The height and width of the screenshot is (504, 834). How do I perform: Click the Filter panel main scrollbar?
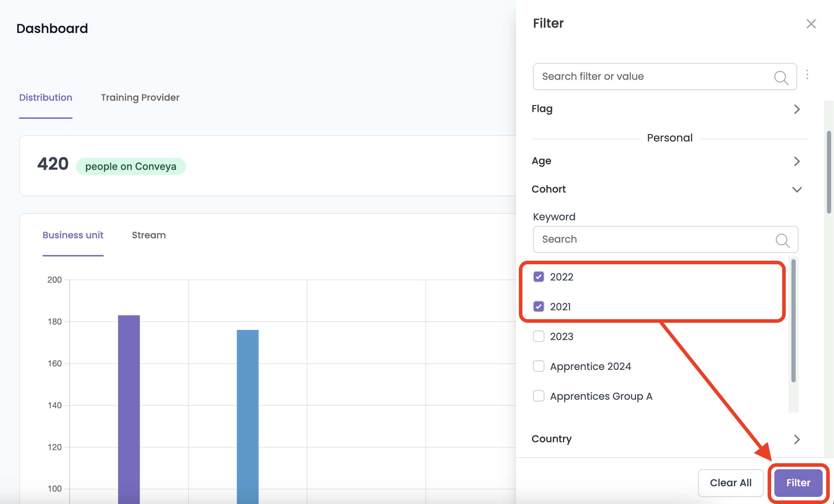(829, 172)
